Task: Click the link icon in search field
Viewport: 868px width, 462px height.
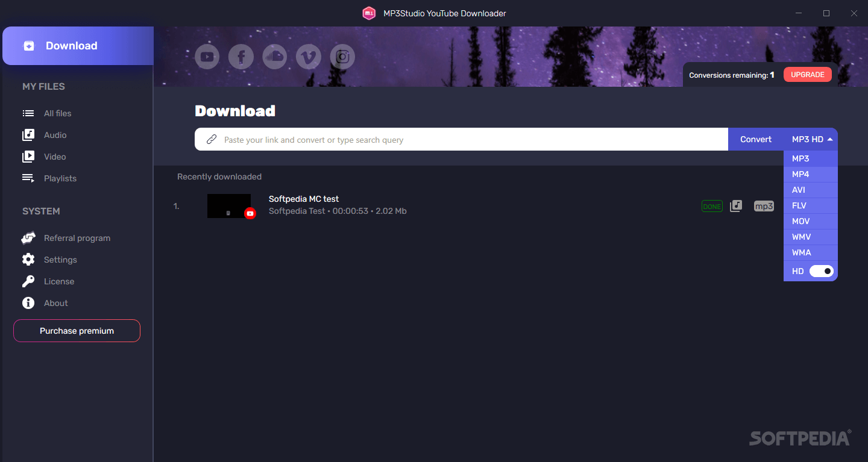Action: coord(212,139)
